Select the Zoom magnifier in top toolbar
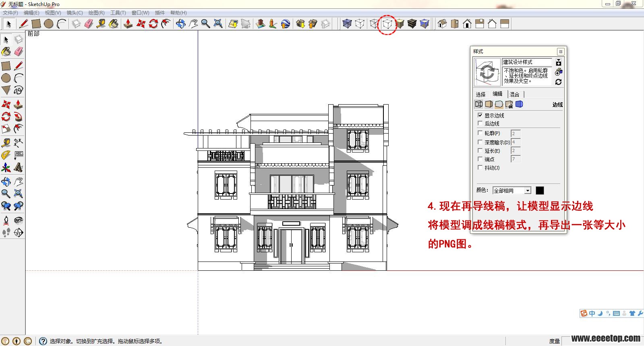This screenshot has height=346, width=644. click(x=205, y=24)
